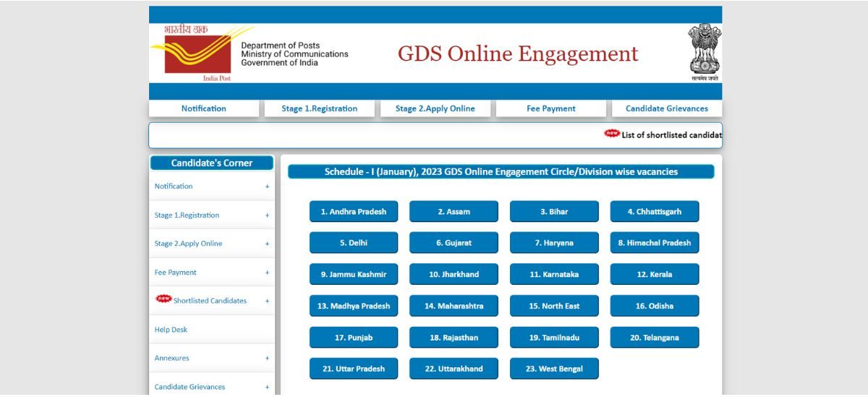Select the 4. Chhattisgarh button

(655, 212)
